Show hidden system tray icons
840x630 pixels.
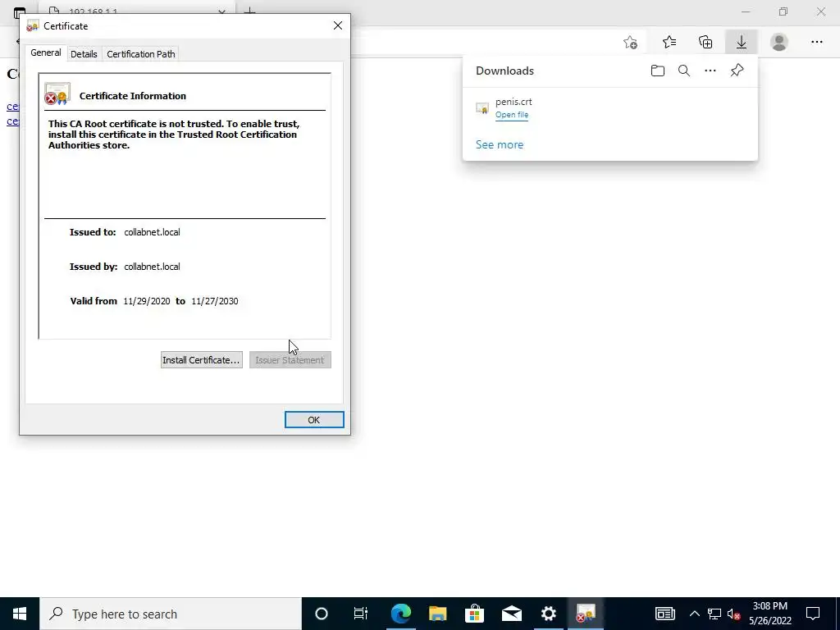694,614
